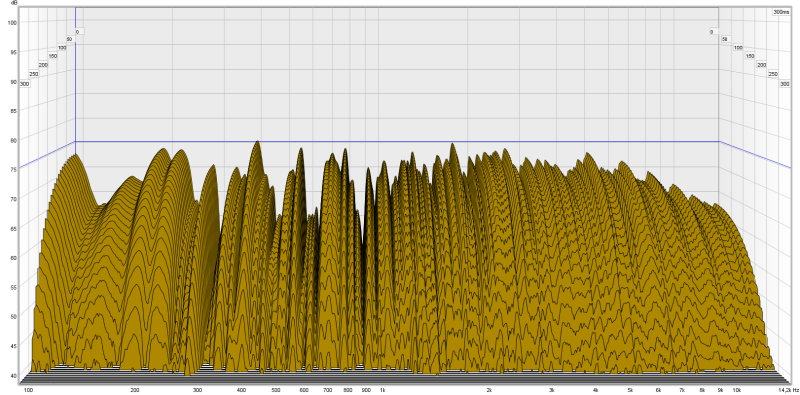The height and width of the screenshot is (395, 800).
Task: Click the 45 dB level axis label
Action: (x=14, y=346)
